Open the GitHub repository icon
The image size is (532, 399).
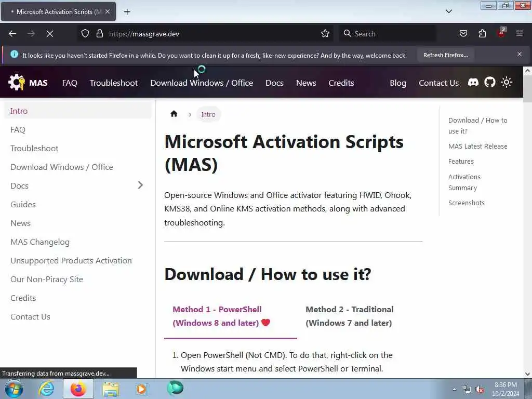click(x=489, y=82)
